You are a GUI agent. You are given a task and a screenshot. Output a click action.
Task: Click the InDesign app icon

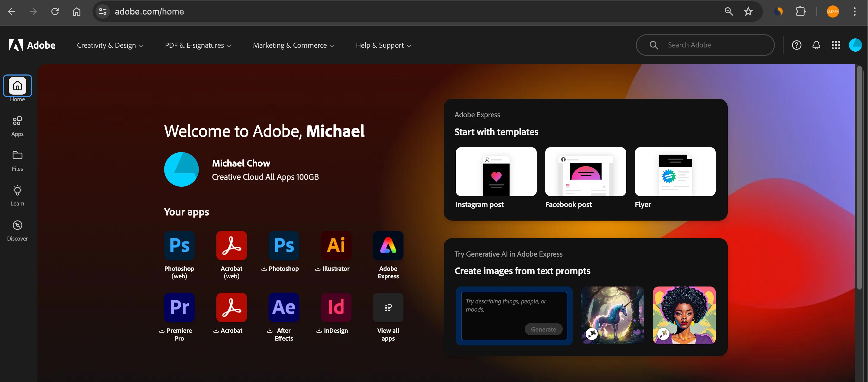pyautogui.click(x=335, y=307)
